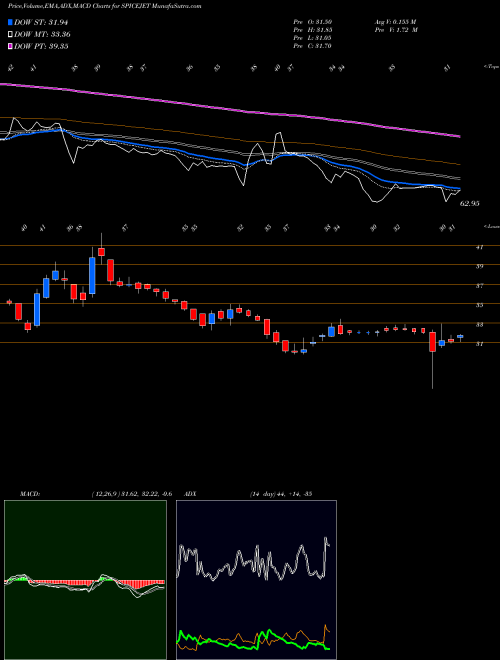Viewport: 500px width, 660px height.
Task: Select the chart title mentioning SPICEJET MunafaSutra.com
Action: (x=104, y=6)
